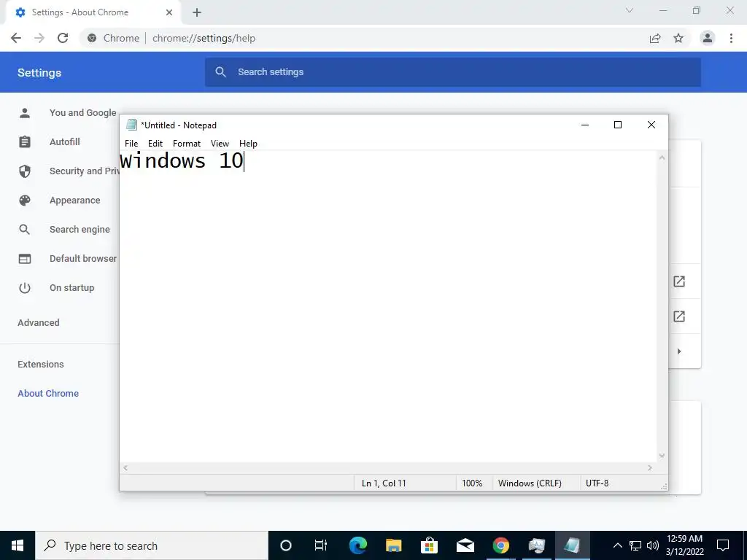
Task: Click the window icon beside Default browser
Action: click(x=25, y=259)
